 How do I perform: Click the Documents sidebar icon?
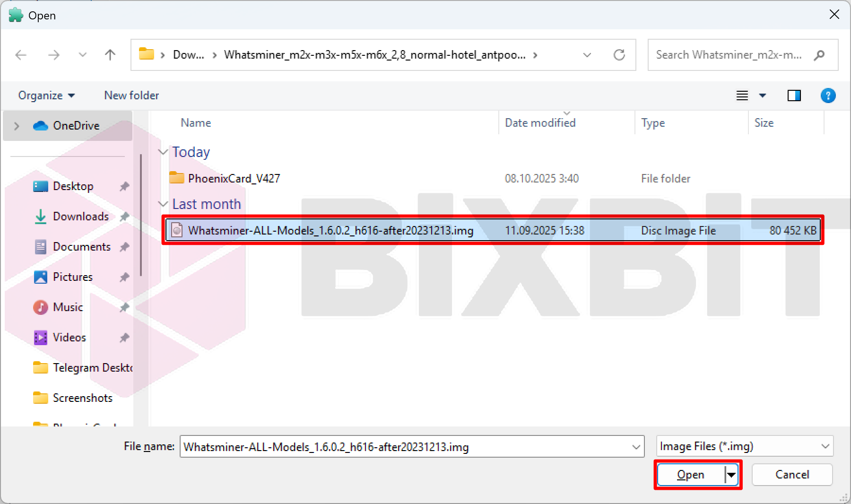[41, 247]
